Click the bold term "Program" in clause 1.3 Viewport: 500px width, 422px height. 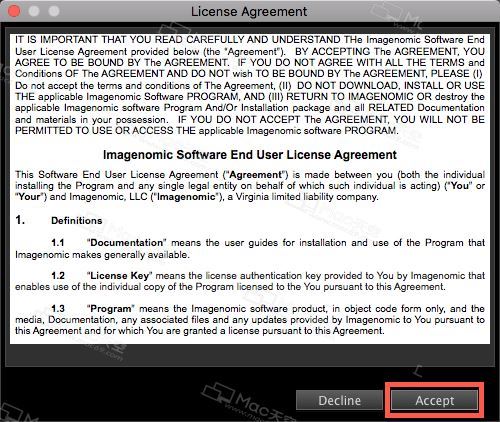[111, 309]
